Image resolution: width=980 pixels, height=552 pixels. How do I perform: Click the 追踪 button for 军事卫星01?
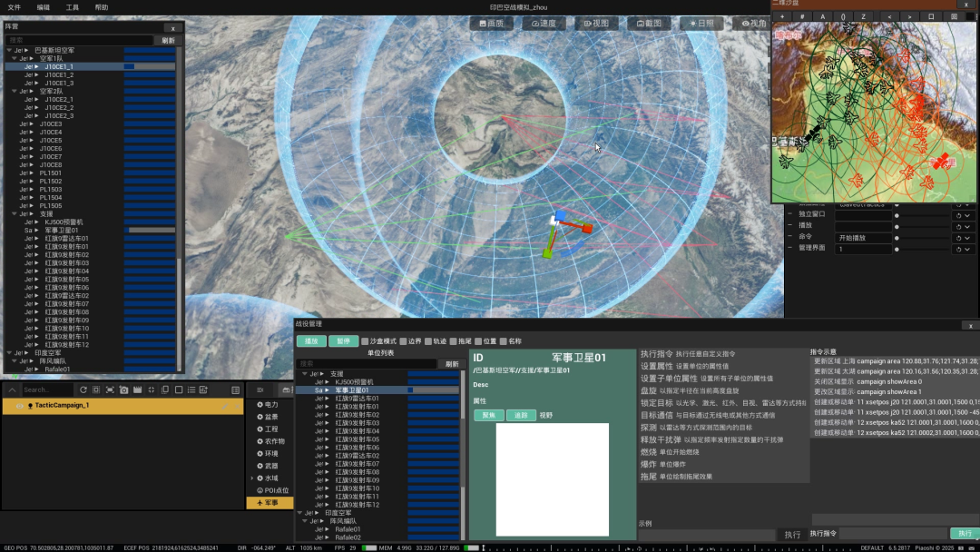[521, 415]
